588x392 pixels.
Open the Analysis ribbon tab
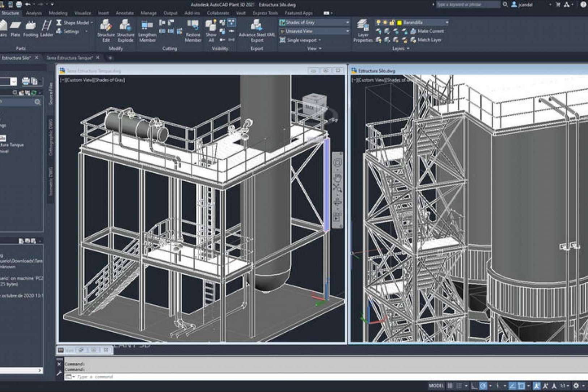pos(34,13)
